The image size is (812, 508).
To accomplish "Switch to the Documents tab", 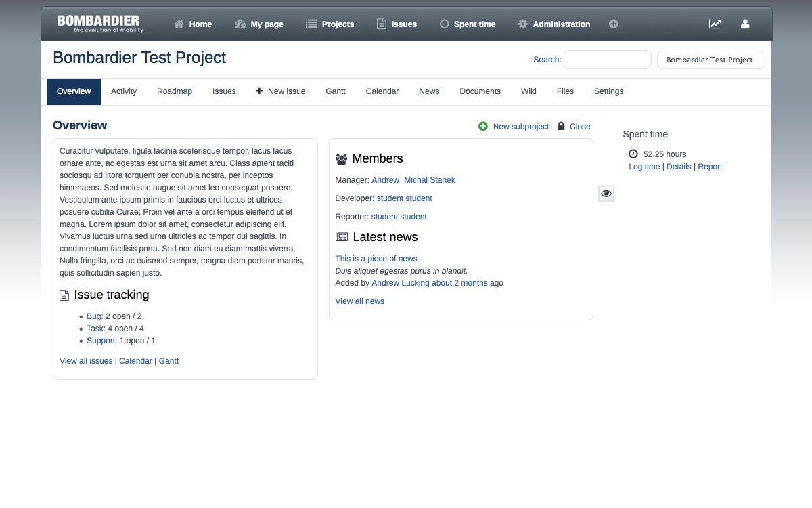I will point(480,91).
